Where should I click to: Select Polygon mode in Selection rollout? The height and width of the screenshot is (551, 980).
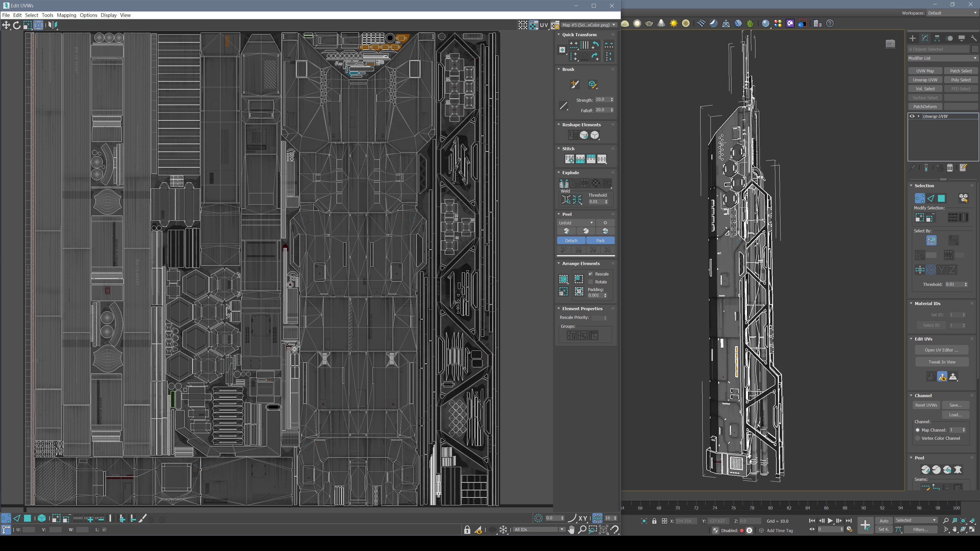point(941,198)
